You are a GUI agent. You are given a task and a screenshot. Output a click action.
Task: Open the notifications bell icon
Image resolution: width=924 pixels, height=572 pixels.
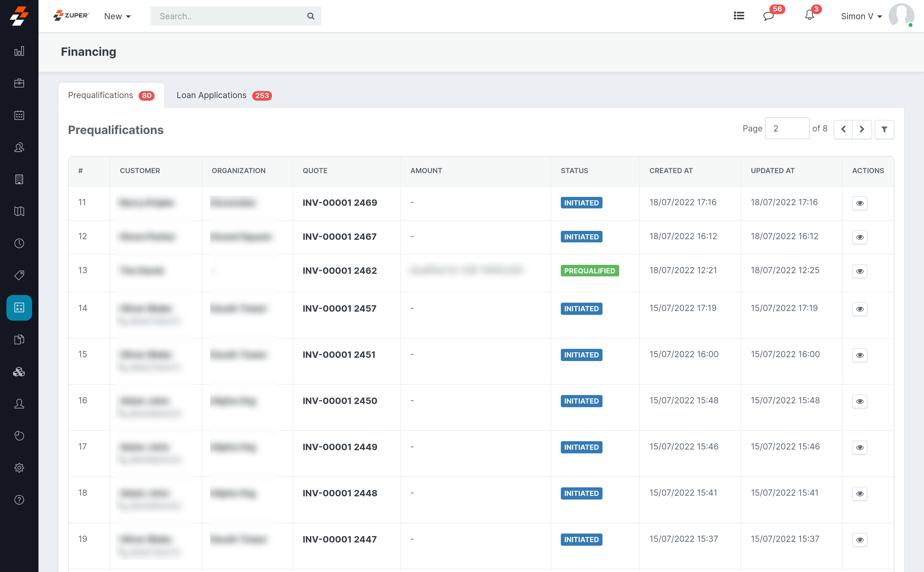point(809,16)
